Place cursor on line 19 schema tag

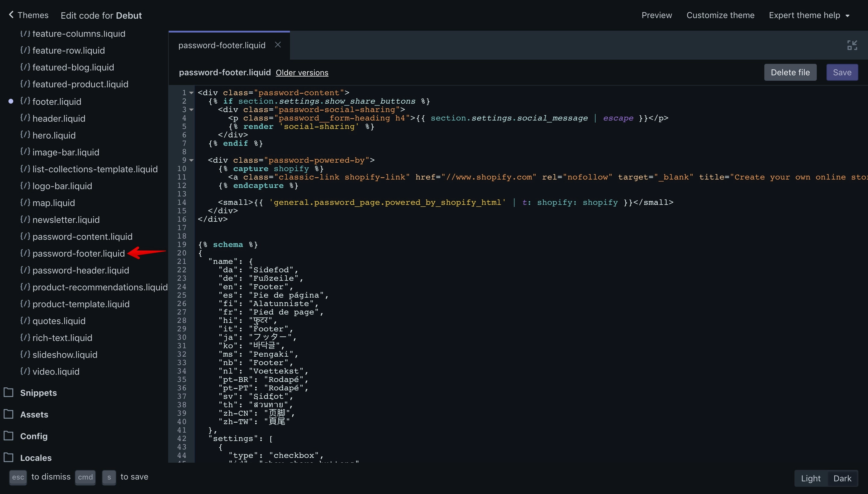(228, 245)
